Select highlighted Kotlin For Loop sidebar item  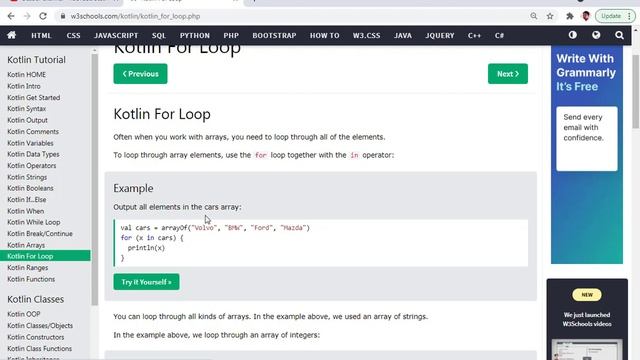point(45,256)
